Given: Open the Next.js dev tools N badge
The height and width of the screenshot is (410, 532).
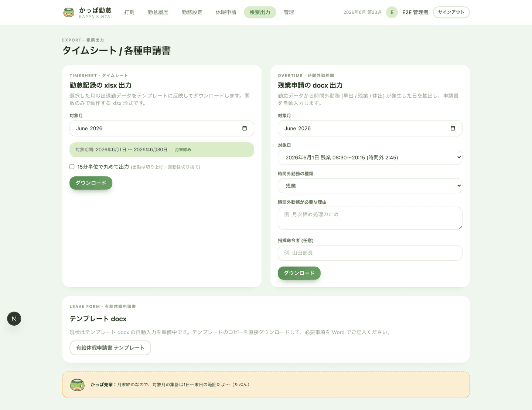Looking at the screenshot, I should (x=14, y=319).
